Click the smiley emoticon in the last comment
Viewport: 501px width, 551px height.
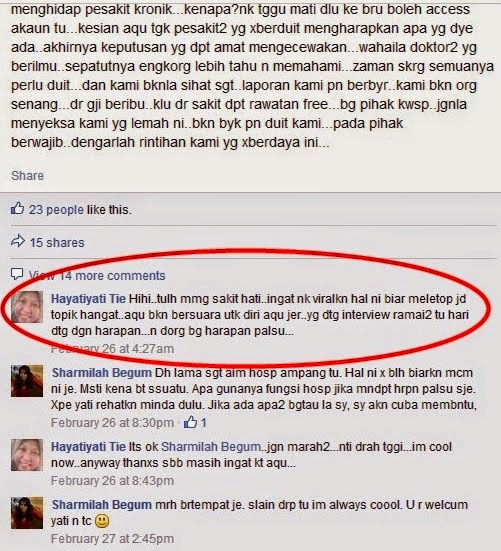(102, 521)
